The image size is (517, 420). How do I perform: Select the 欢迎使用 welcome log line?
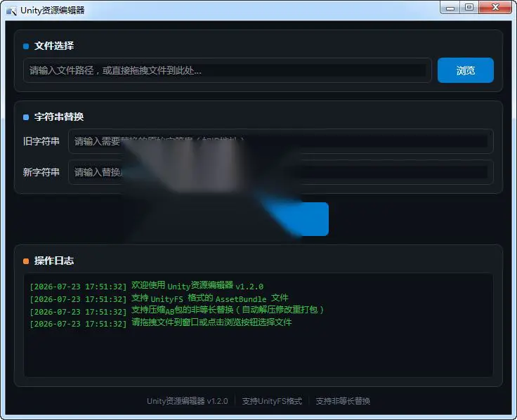point(147,286)
